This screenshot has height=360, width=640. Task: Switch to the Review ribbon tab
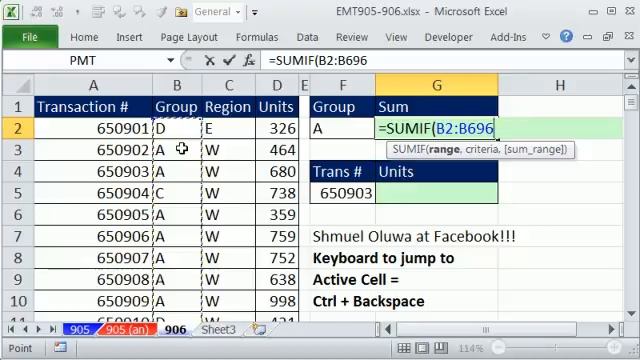tap(352, 37)
